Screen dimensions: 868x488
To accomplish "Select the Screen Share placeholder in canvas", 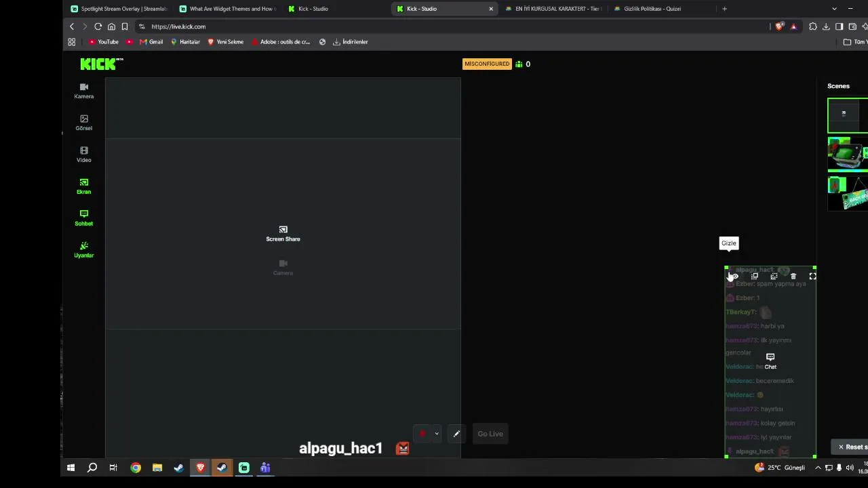I will pyautogui.click(x=283, y=234).
